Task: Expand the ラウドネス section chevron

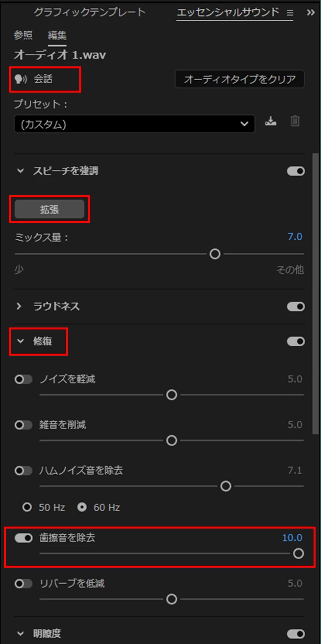Action: point(20,307)
